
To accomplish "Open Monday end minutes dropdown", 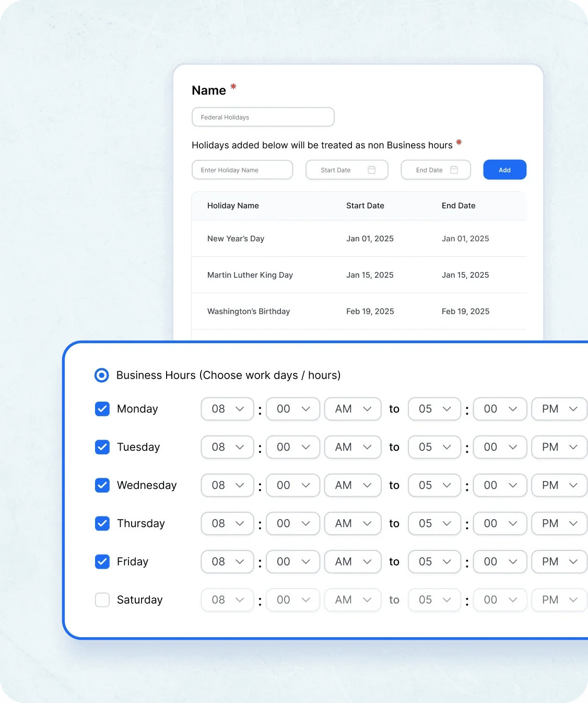I will (500, 409).
